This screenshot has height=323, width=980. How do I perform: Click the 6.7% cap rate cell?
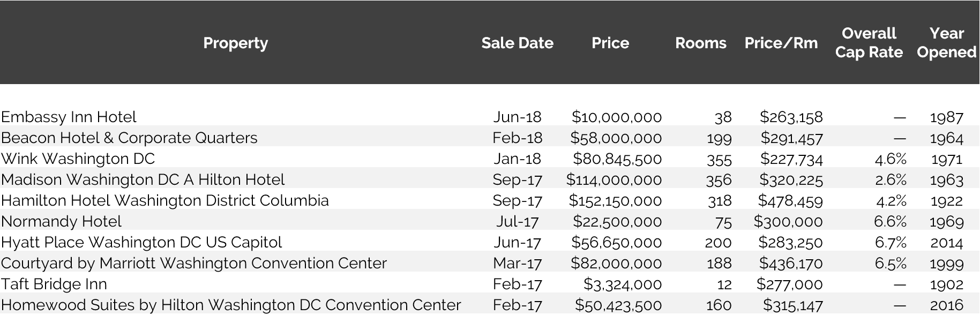click(891, 242)
